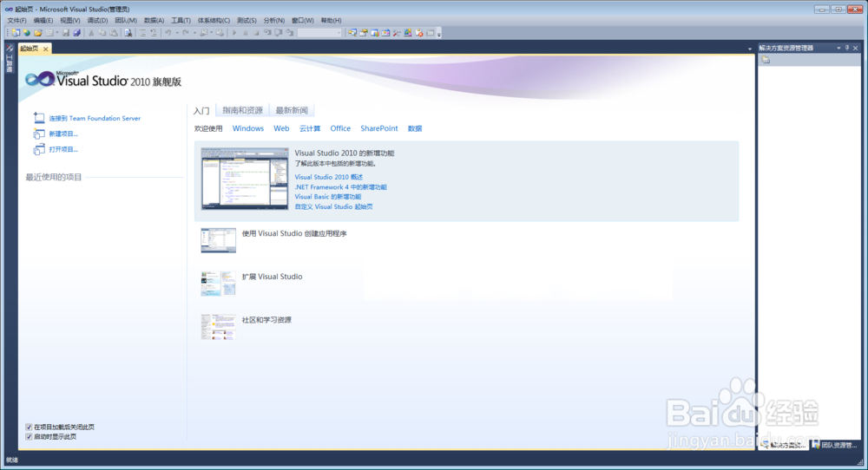Viewport: 868px width, 470px height.
Task: Pin toggle for Solution Explorer panel
Action: (x=847, y=48)
